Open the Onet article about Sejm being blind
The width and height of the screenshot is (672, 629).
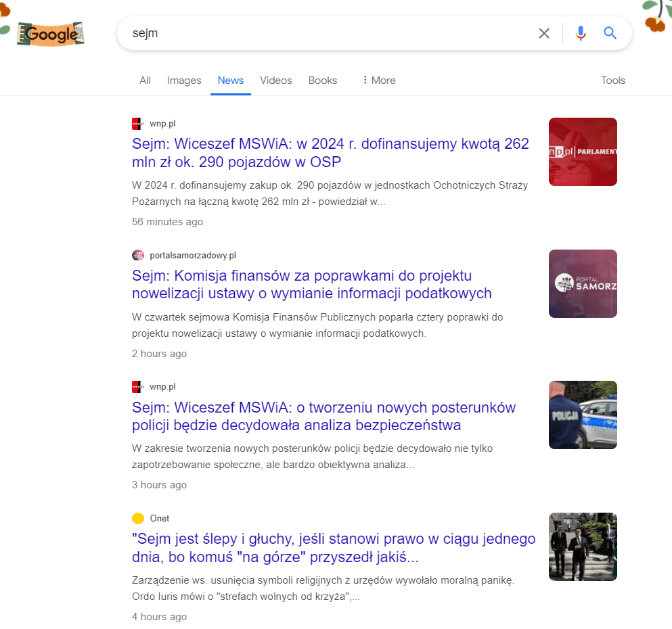click(x=333, y=548)
